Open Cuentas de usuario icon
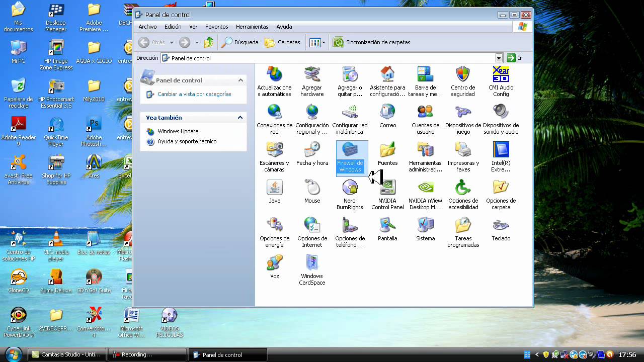644x362 pixels. [x=426, y=119]
